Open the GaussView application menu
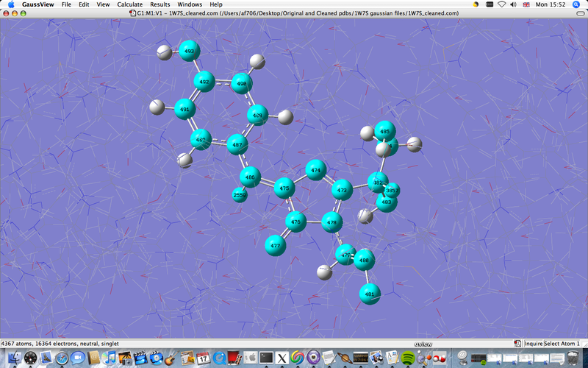The height and width of the screenshot is (368, 588). pos(38,4)
